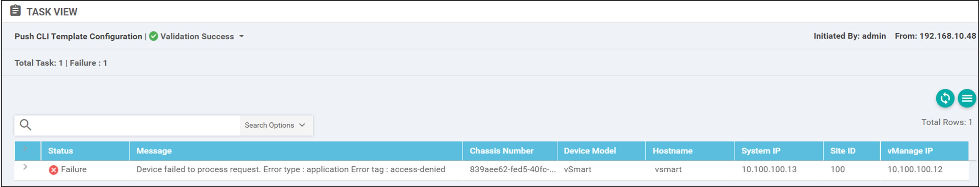Sort by the vManage IP column header
The image size is (980, 187).
pos(910,151)
